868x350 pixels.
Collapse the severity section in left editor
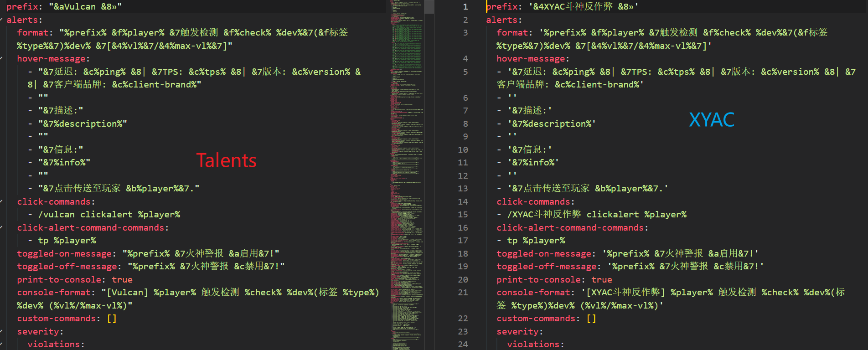point(2,332)
